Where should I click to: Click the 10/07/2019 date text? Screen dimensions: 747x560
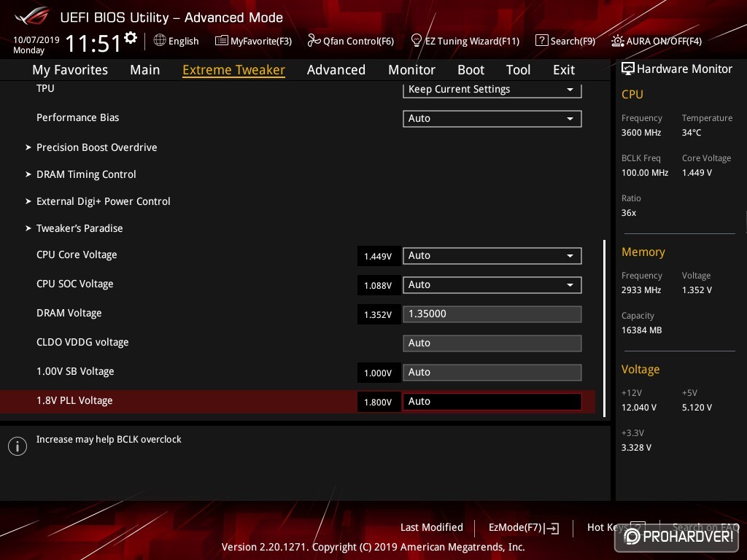pos(36,40)
